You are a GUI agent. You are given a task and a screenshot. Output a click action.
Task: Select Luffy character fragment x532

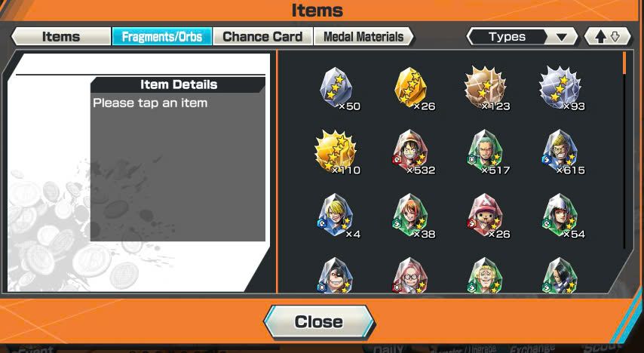tap(411, 152)
